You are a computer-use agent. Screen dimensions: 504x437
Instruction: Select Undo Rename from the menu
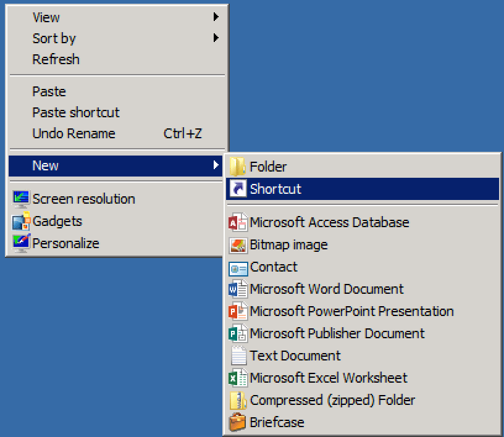(x=73, y=133)
